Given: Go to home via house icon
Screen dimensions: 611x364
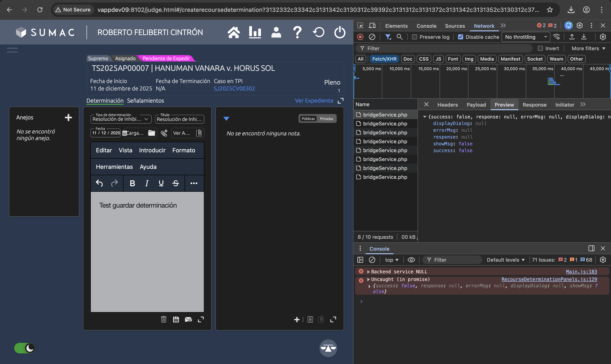Looking at the screenshot, I should 234,32.
